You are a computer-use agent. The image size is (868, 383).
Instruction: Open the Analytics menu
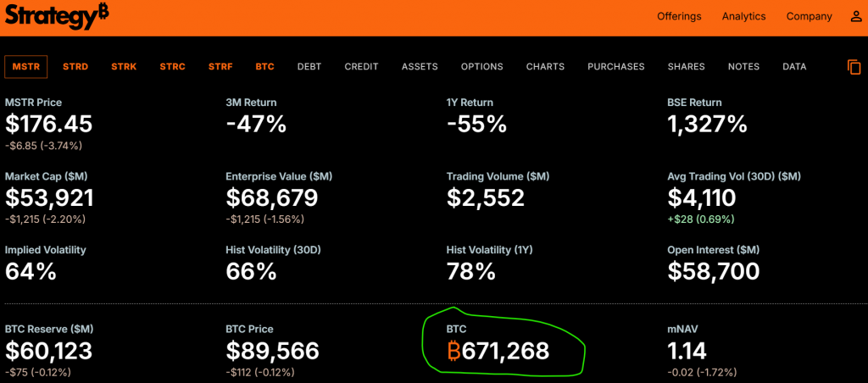click(743, 17)
